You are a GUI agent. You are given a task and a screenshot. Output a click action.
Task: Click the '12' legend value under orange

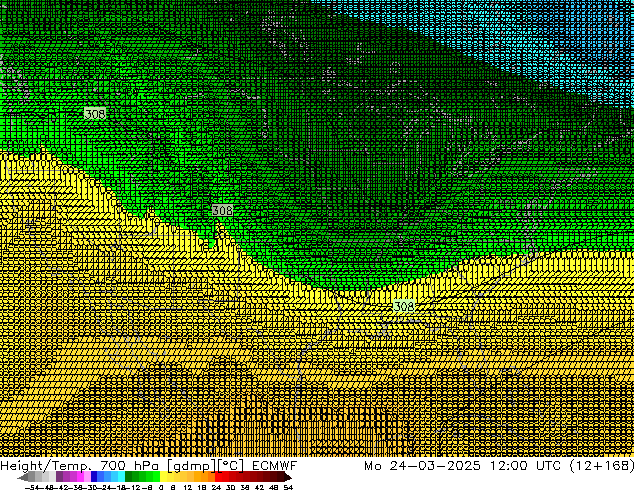(187, 487)
